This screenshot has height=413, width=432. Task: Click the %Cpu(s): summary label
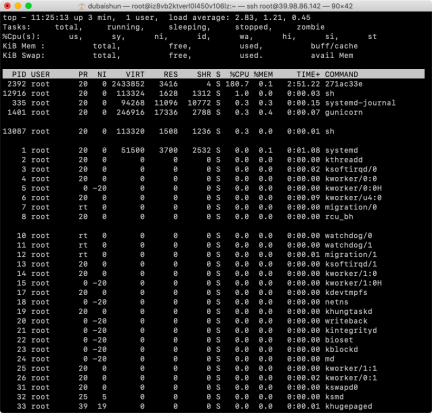(21, 36)
